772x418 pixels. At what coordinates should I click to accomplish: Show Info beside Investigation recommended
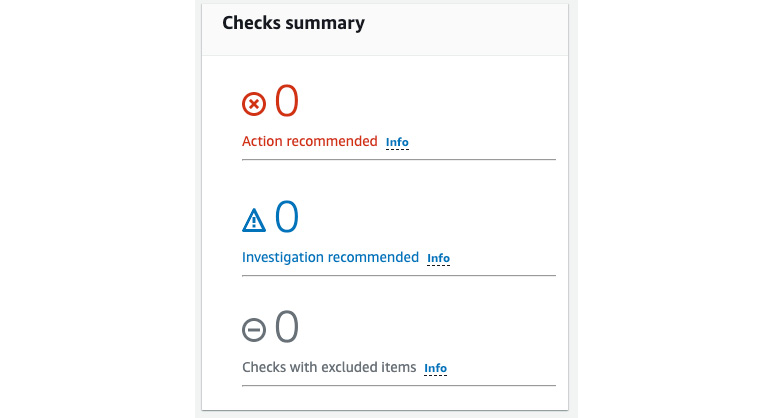438,258
